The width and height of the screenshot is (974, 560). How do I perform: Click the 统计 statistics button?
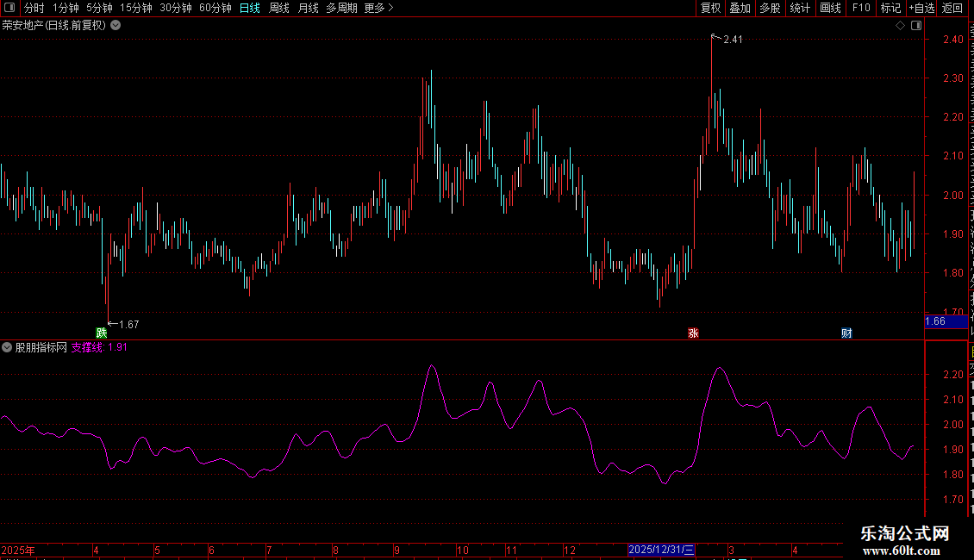799,8
